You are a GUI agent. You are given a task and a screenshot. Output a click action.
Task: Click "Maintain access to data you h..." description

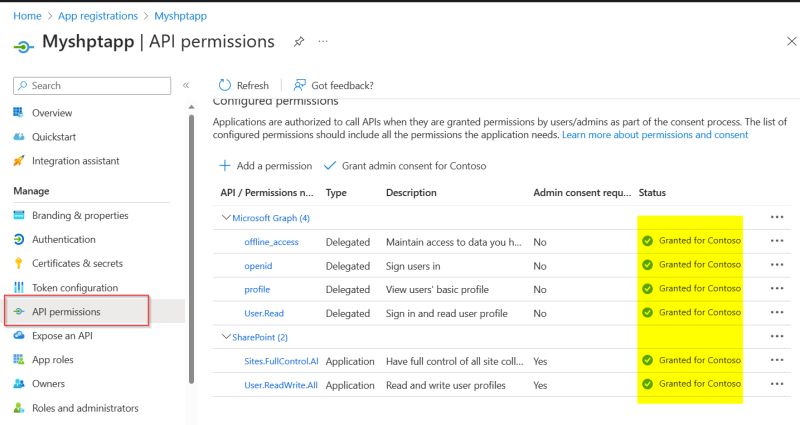pos(454,242)
